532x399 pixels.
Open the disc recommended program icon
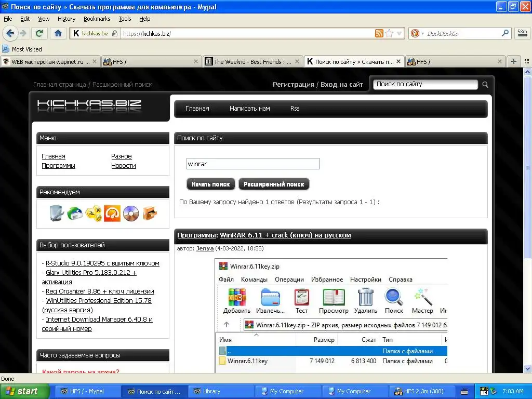pos(131,214)
